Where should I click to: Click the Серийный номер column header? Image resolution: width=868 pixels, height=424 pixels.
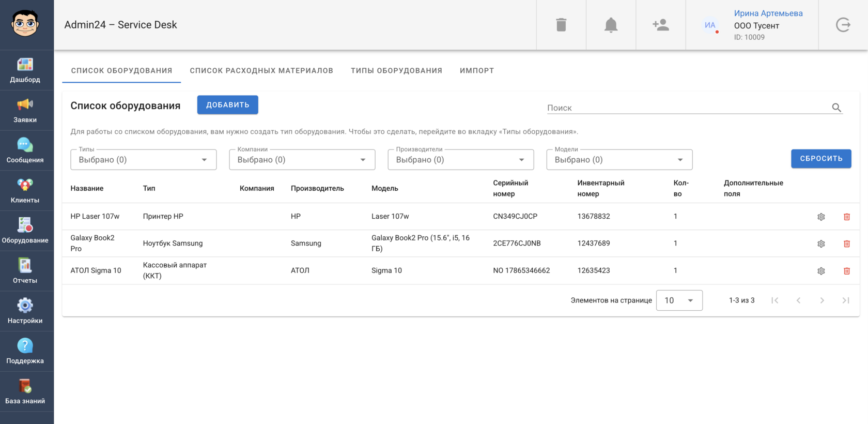point(510,188)
